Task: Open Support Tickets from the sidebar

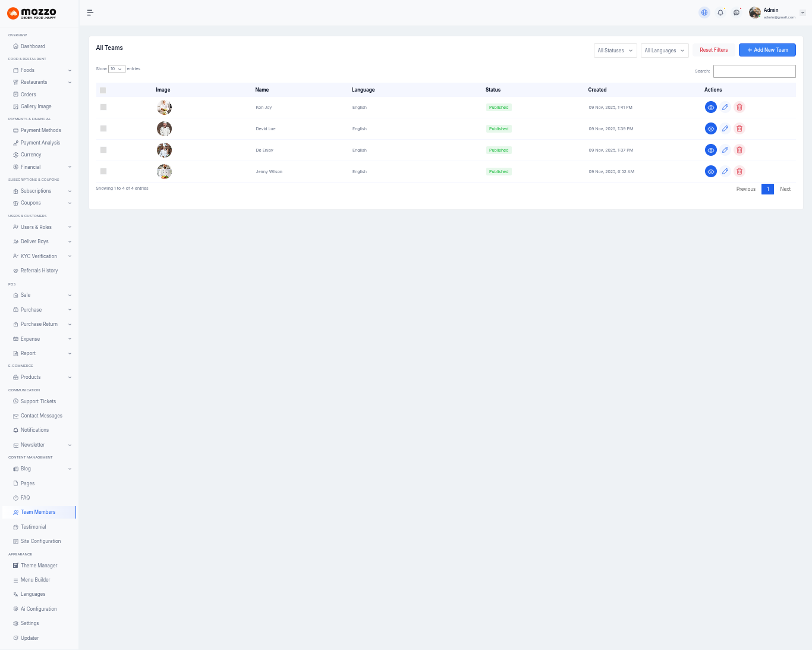Action: [38, 401]
